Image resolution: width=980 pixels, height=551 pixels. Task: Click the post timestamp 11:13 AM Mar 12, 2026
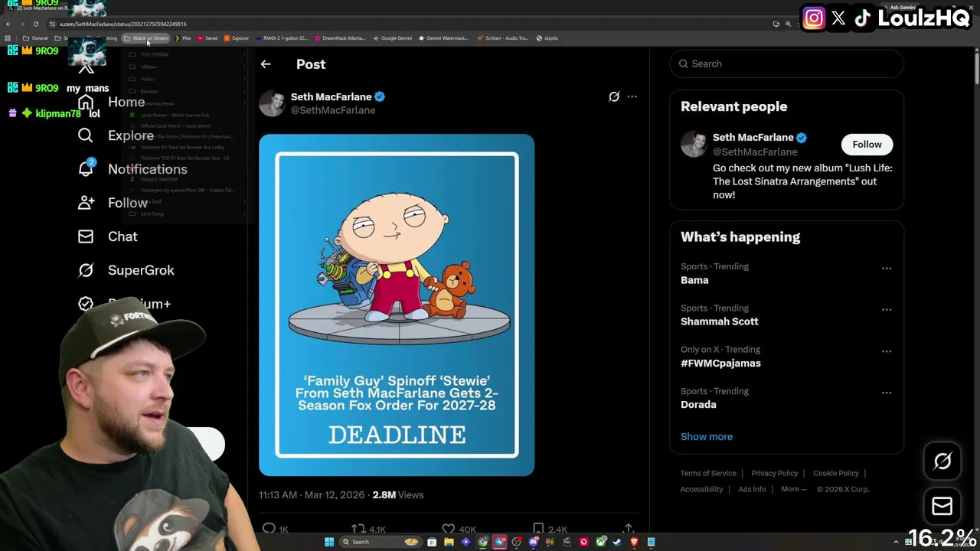(312, 495)
